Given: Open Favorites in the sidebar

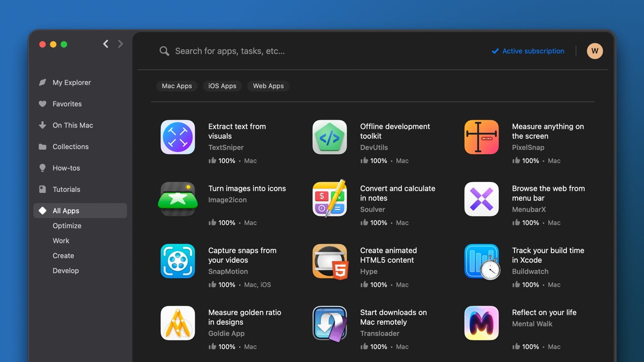Looking at the screenshot, I should point(67,104).
